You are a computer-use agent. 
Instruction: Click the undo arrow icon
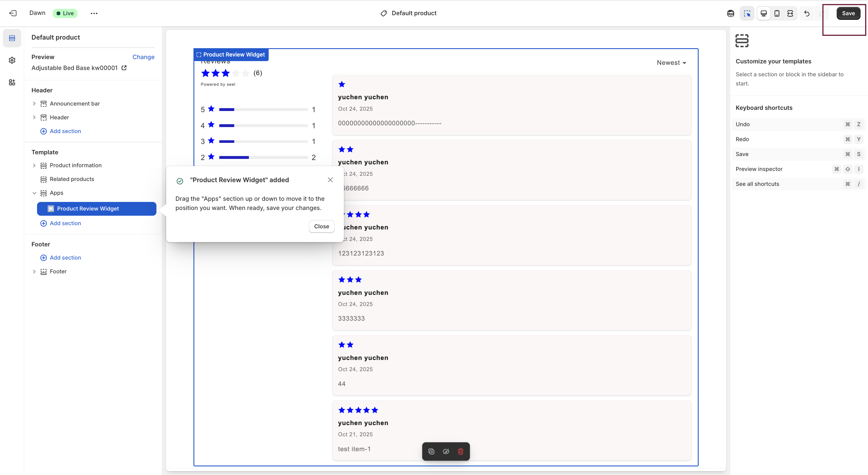coord(807,13)
